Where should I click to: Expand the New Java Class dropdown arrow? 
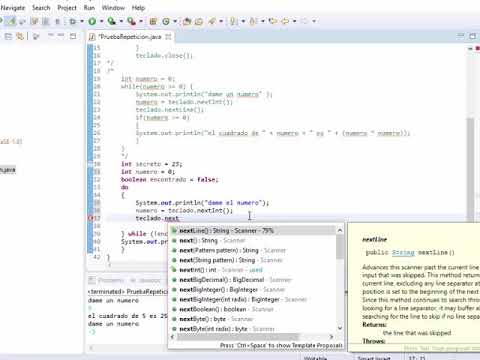click(x=175, y=21)
